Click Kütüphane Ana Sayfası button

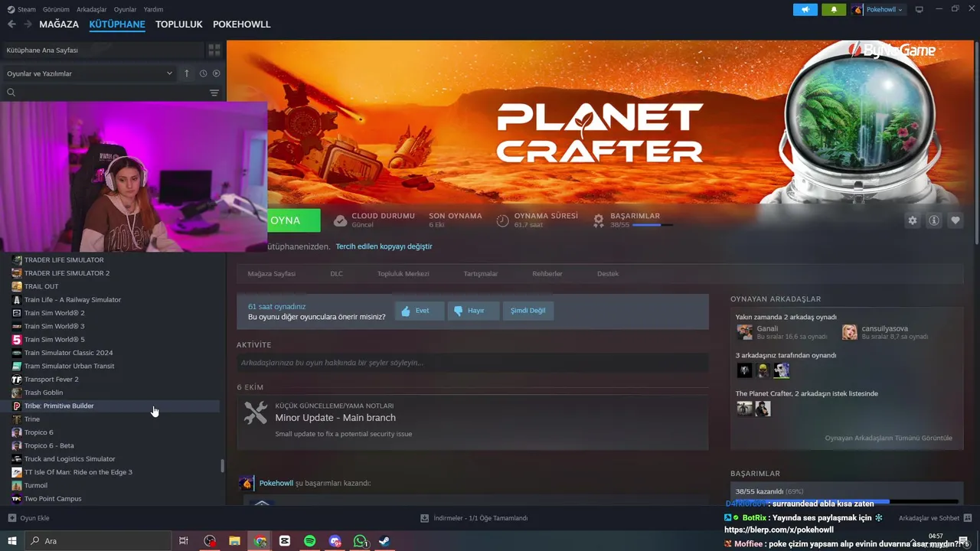[103, 50]
